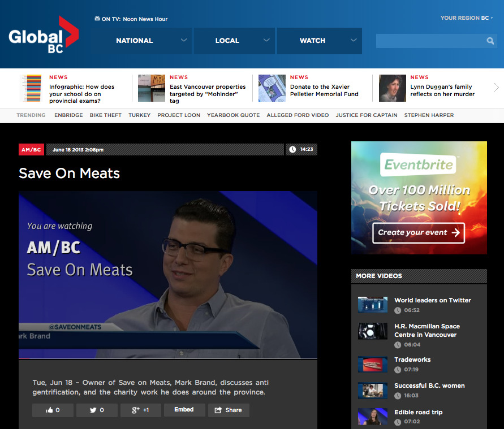Screen dimensions: 504x429
Task: Click the TV icon beside ON TV
Action: (97, 19)
